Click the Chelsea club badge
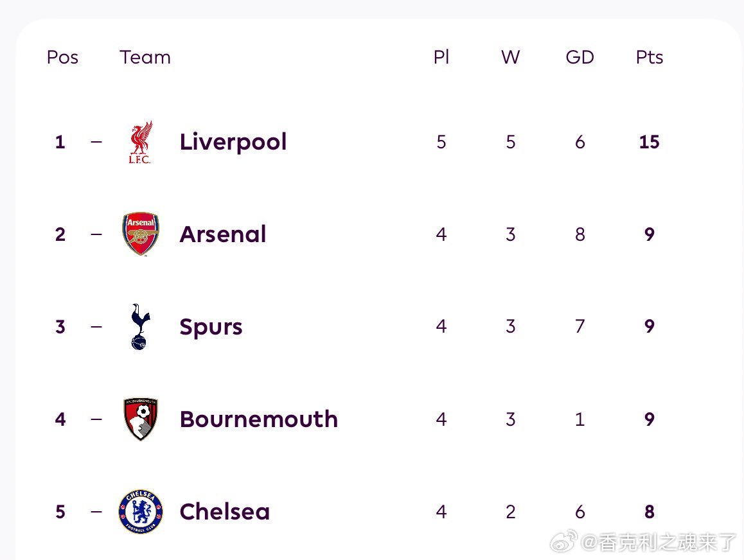Viewport: 744px width, 560px height. (141, 512)
